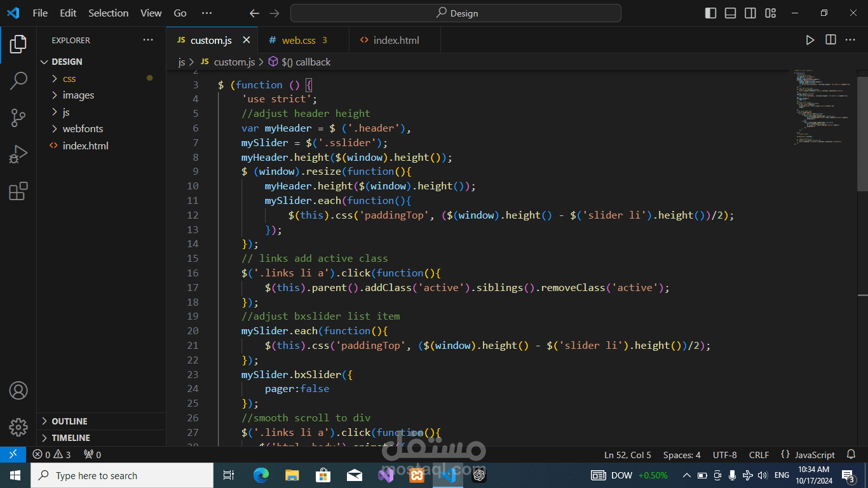Viewport: 868px width, 488px height.
Task: Open the taskbar volume control
Action: click(x=763, y=475)
